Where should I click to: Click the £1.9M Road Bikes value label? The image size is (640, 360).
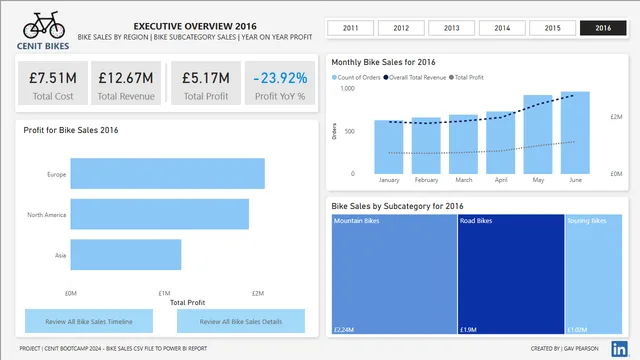click(468, 329)
